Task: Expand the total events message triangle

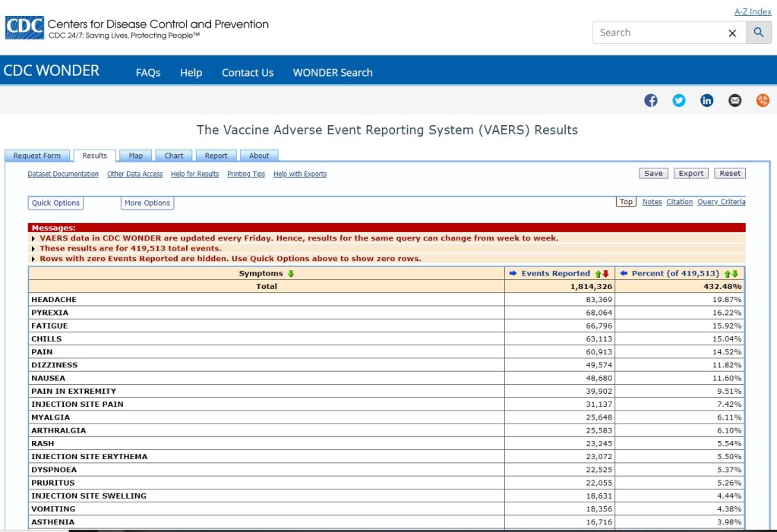Action: point(33,249)
